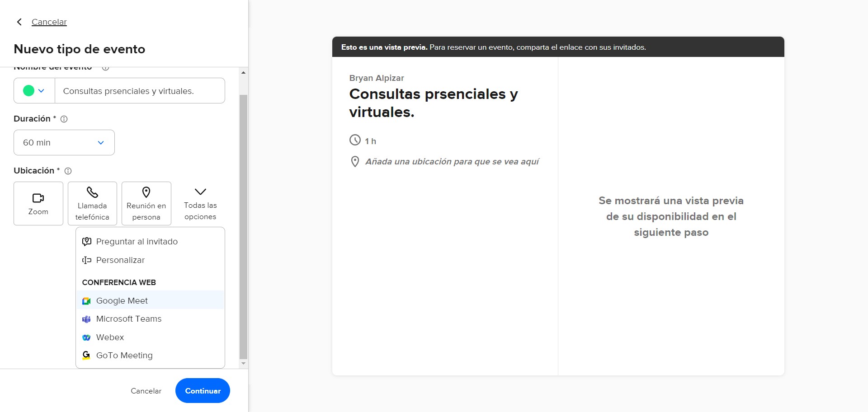Viewport: 868px width, 412px height.
Task: Open the Duración info tooltip
Action: [64, 119]
